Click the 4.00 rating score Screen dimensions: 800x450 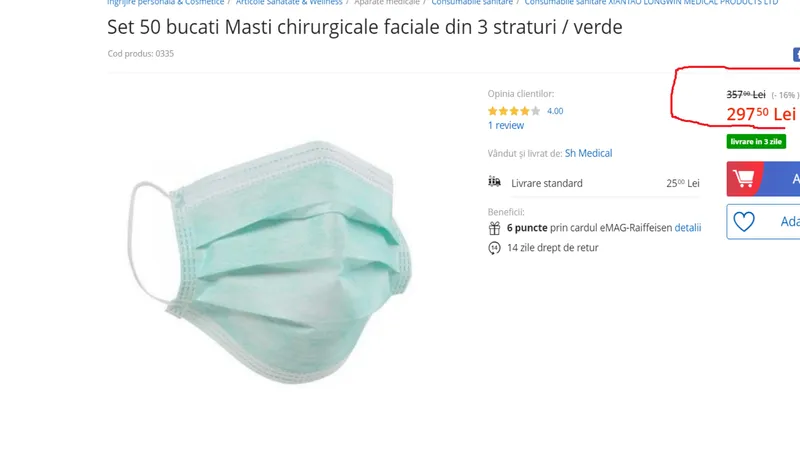[x=555, y=111]
